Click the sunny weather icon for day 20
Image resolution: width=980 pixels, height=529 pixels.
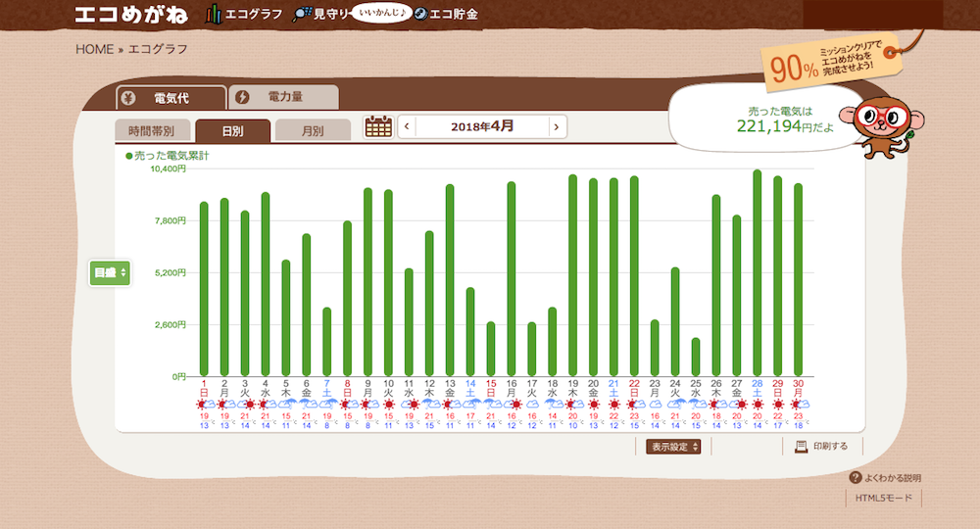click(x=594, y=405)
